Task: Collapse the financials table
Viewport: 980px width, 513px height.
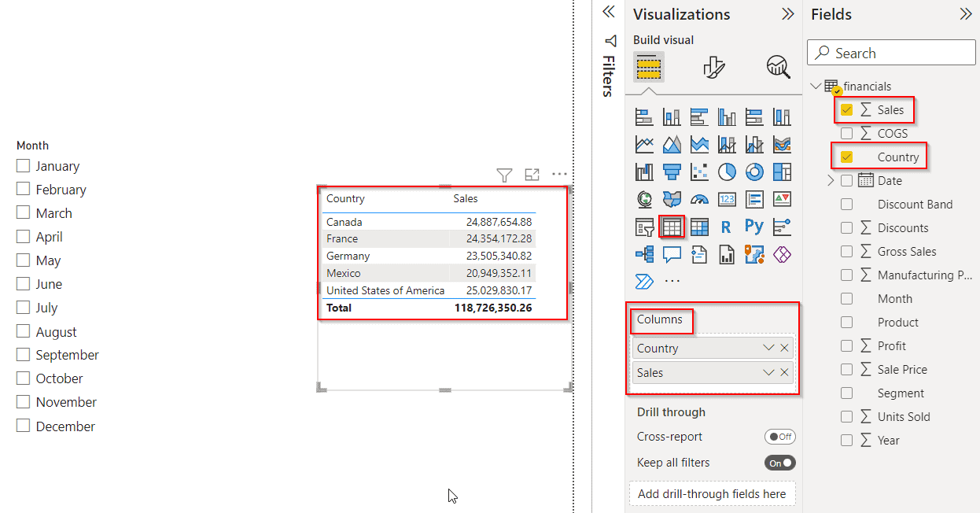Action: pos(816,86)
